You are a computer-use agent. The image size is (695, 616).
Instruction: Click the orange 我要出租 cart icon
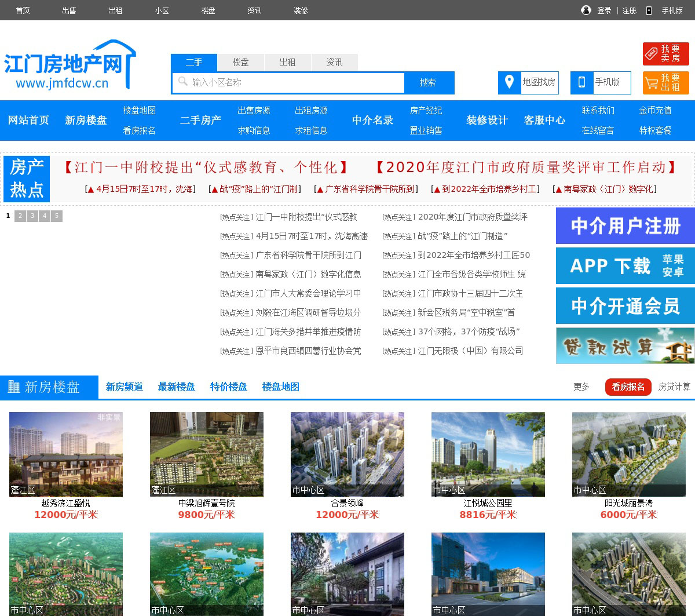tap(652, 83)
